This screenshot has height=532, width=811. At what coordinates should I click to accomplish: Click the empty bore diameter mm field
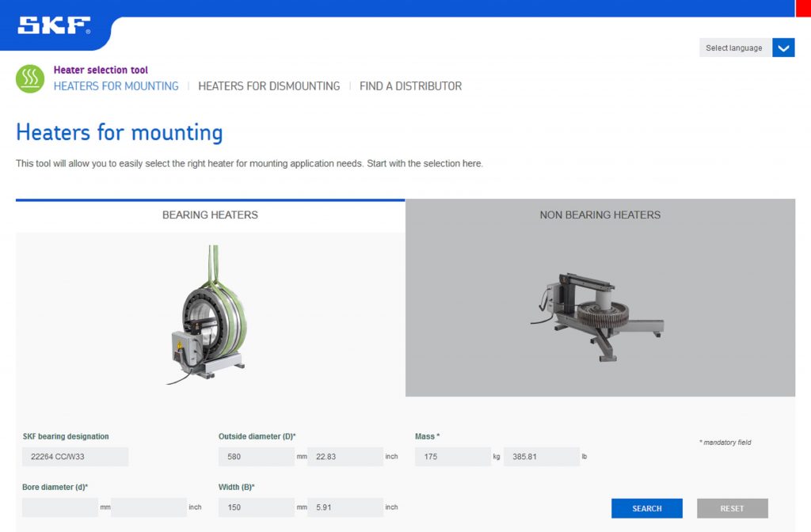click(60, 507)
